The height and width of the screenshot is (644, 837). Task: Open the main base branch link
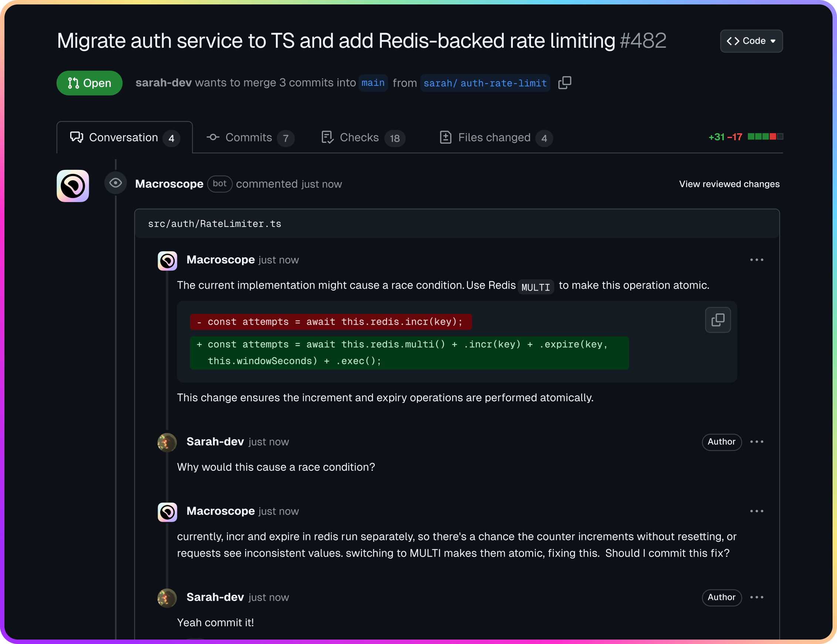(373, 83)
